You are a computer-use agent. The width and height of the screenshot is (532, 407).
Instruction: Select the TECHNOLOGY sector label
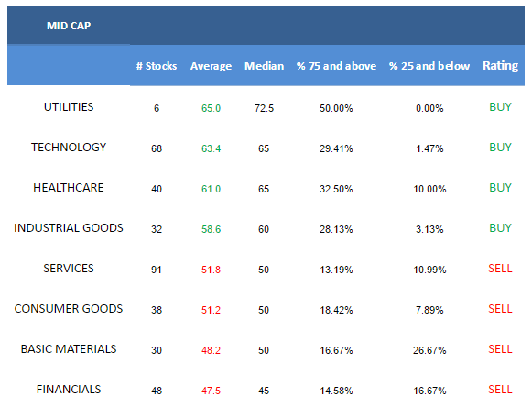tap(69, 148)
